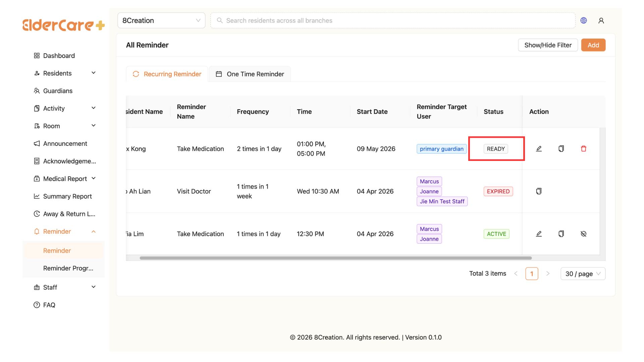644x362 pixels.
Task: Edit the Kong Take Medication reminder
Action: (539, 148)
